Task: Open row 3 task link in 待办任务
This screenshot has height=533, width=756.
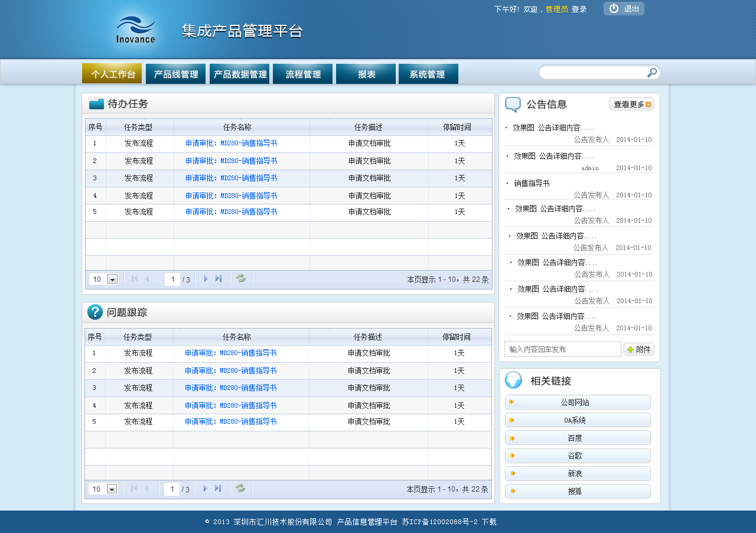Action: (231, 178)
